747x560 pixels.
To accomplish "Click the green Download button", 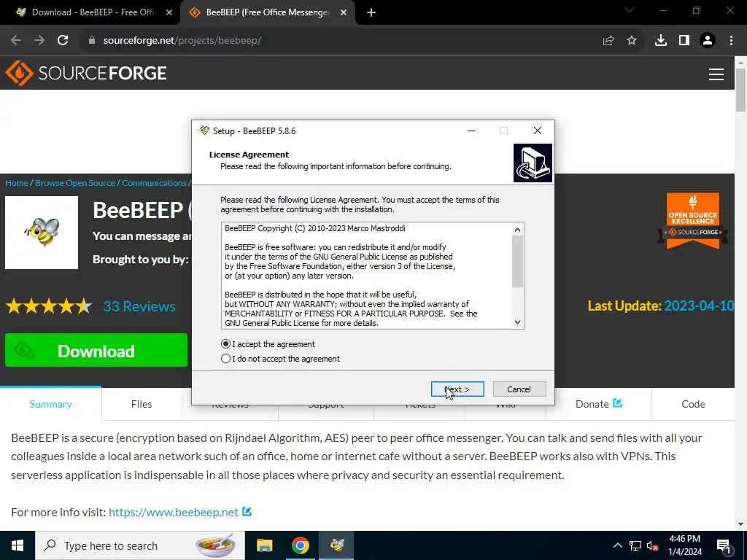I will (x=96, y=351).
